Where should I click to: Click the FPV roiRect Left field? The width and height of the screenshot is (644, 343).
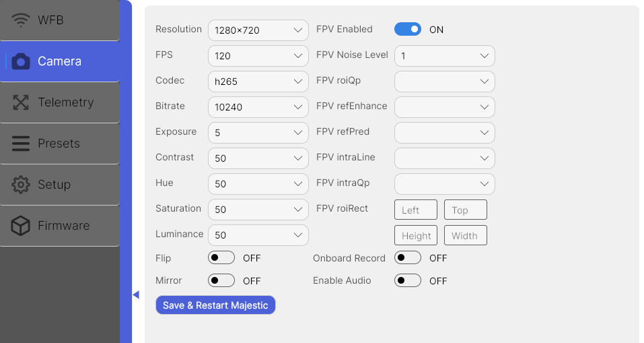(x=416, y=210)
